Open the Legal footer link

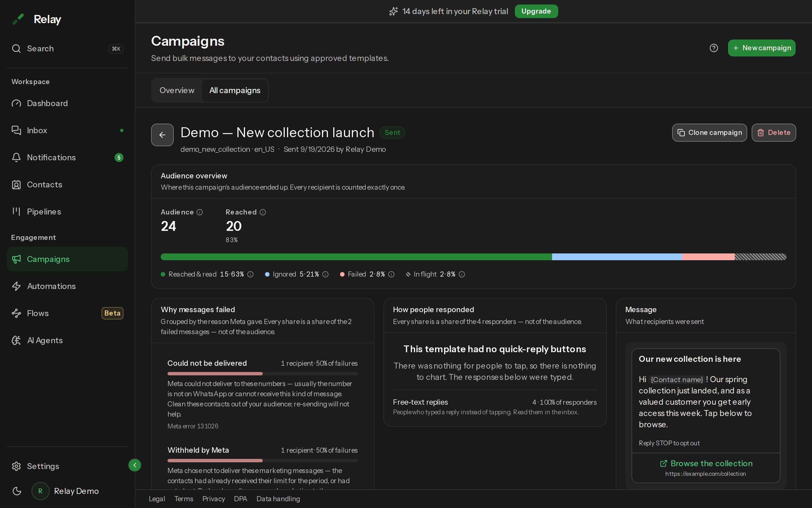click(157, 499)
